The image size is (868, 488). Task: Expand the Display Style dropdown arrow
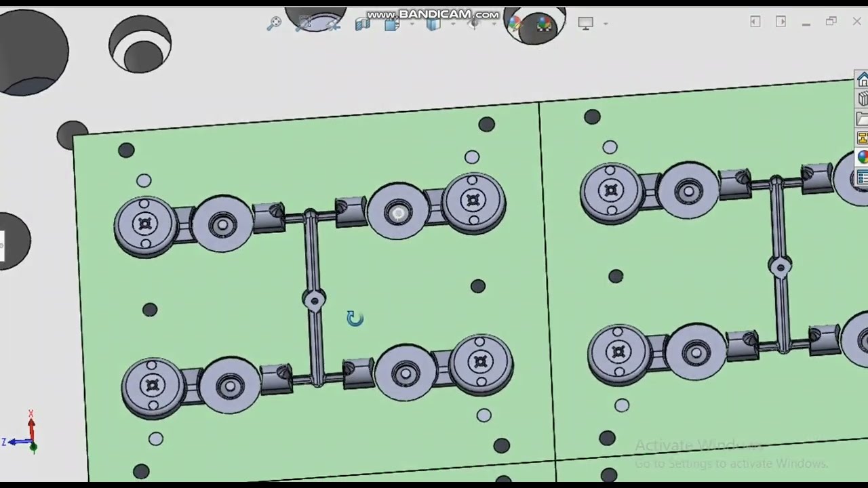[453, 24]
